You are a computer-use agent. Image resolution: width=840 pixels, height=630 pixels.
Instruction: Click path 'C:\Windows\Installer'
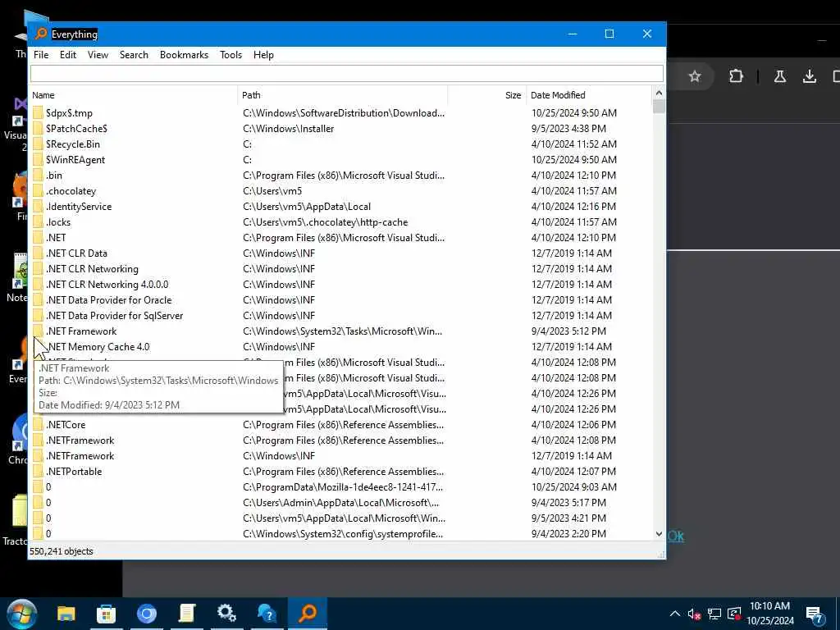(288, 129)
